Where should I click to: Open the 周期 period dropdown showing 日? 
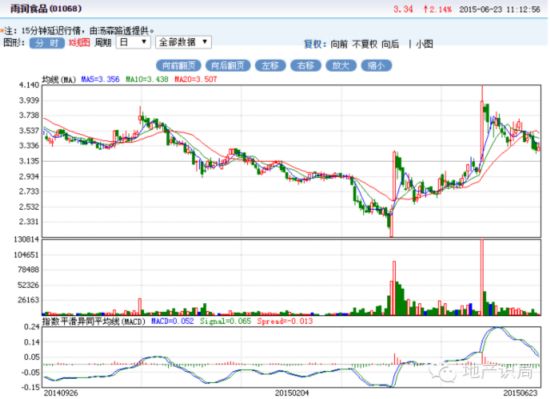pyautogui.click(x=133, y=42)
